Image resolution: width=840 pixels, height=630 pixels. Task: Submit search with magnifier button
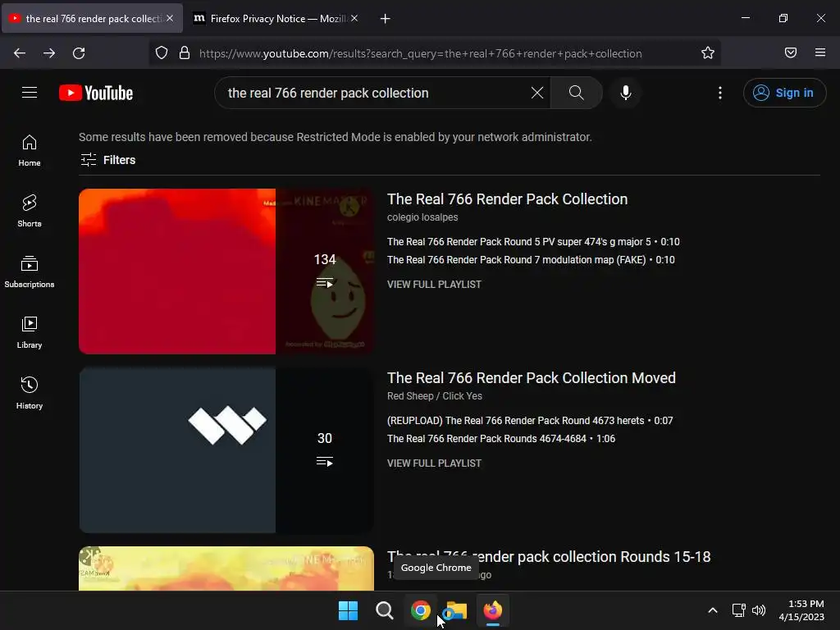coord(577,93)
